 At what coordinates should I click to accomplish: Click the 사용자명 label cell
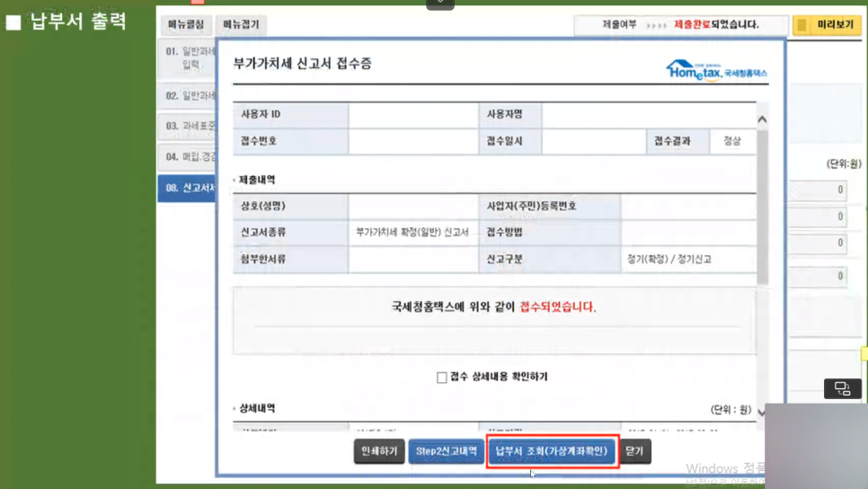coord(510,115)
